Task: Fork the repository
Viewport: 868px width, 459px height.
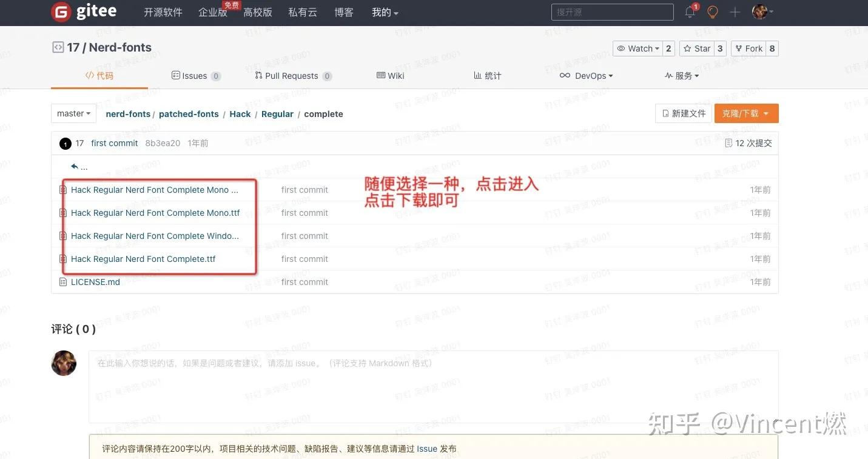Action: click(x=749, y=49)
